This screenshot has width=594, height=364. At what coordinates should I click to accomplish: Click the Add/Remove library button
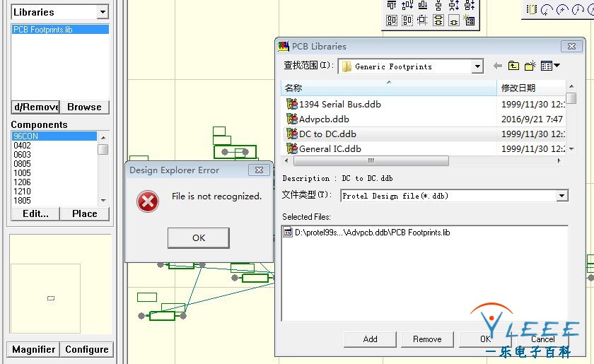[35, 107]
